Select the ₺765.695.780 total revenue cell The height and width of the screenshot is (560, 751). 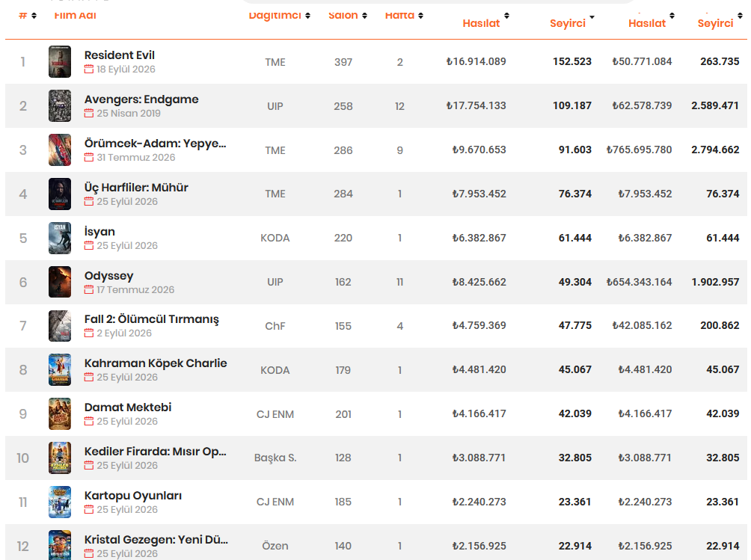pyautogui.click(x=639, y=150)
